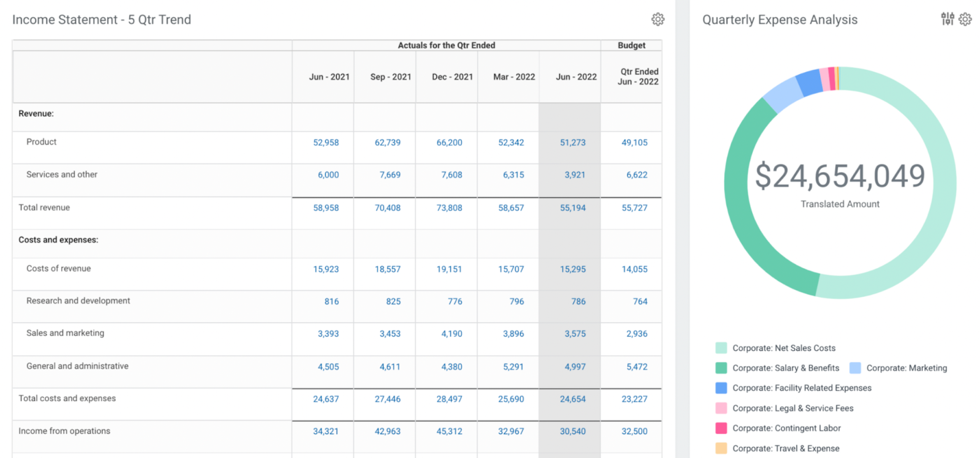This screenshot has width=980, height=458.
Task: Open Total costs value 24,637
Action: coord(326,399)
